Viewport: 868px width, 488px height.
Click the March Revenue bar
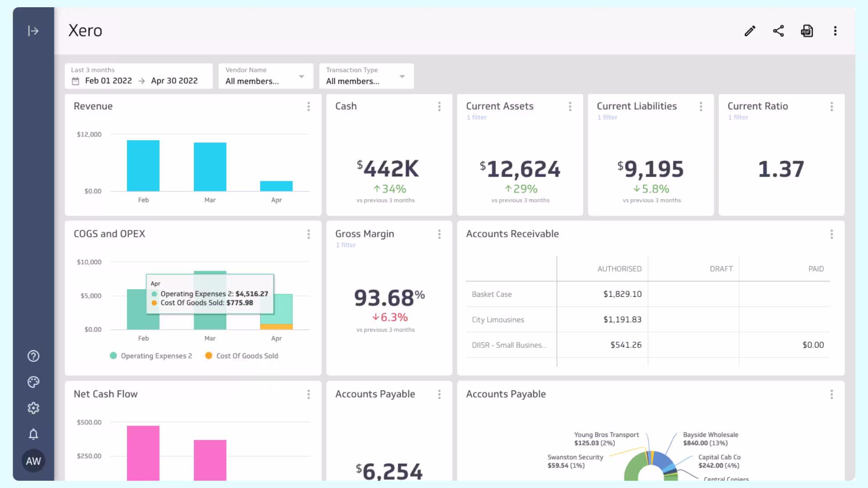pos(210,167)
